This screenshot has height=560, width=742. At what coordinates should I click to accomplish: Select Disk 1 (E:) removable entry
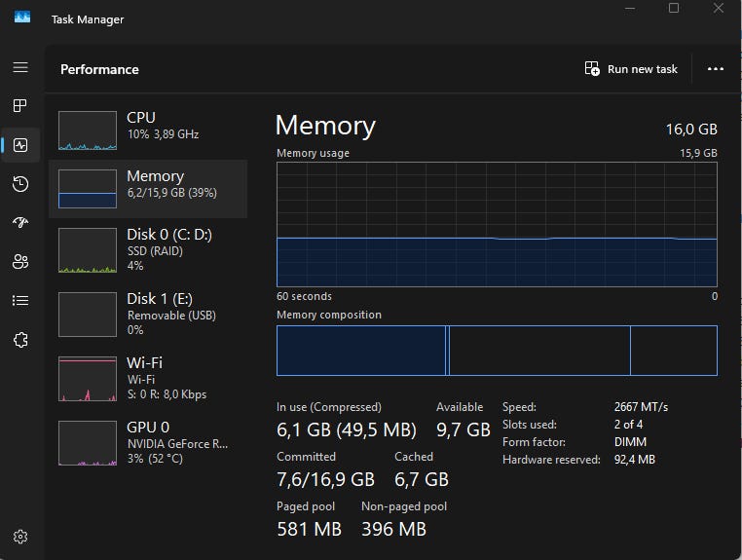coord(148,314)
